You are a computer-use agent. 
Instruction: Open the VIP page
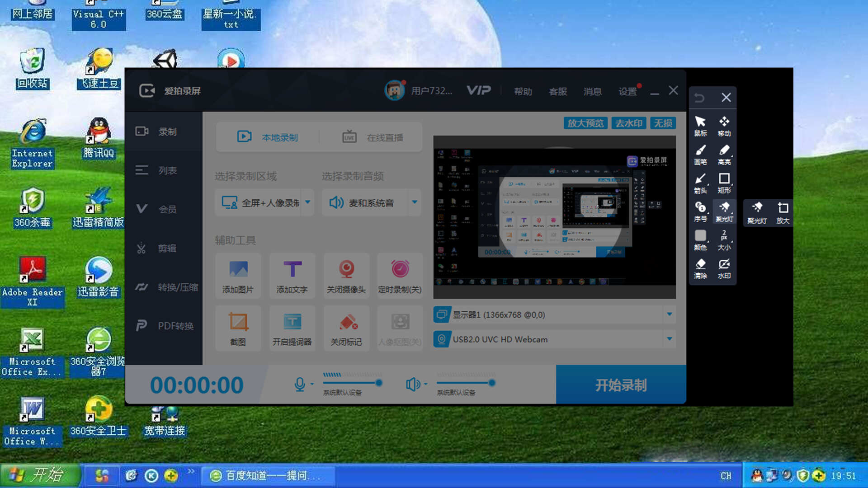tap(479, 90)
